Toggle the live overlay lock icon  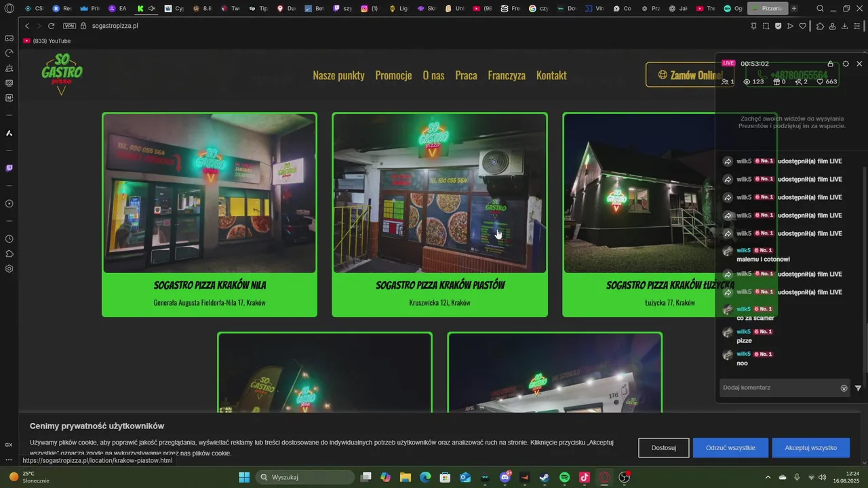click(831, 63)
